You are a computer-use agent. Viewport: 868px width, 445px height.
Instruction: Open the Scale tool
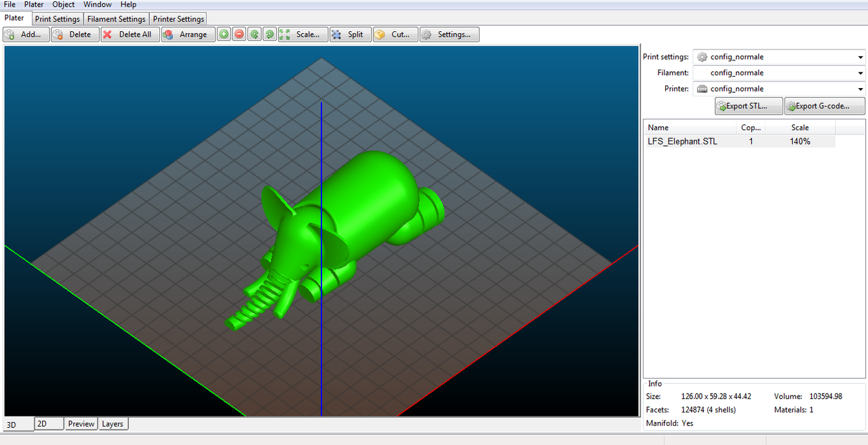point(302,35)
